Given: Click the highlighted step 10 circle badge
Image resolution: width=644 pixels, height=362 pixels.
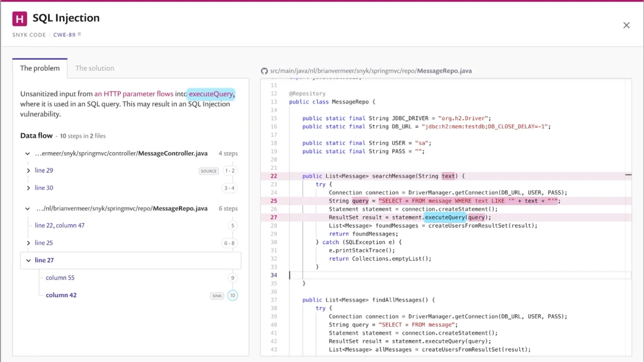Looking at the screenshot, I should (232, 295).
